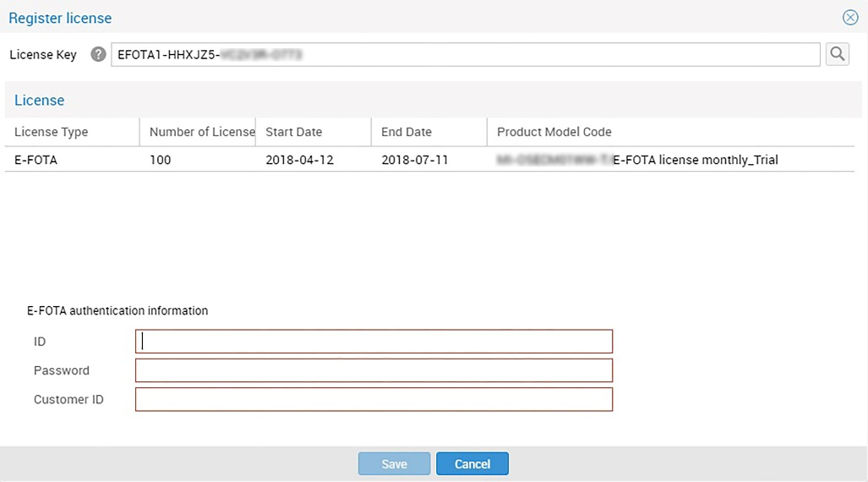Click the Customer ID field
This screenshot has width=868, height=482.
[x=374, y=399]
